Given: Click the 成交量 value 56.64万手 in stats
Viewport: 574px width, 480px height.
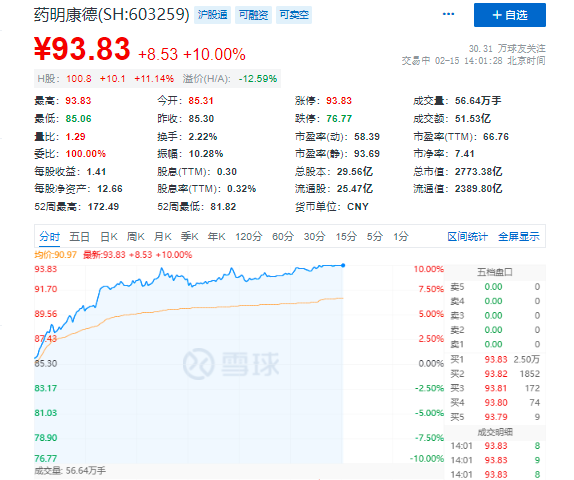Looking at the screenshot, I should (478, 101).
